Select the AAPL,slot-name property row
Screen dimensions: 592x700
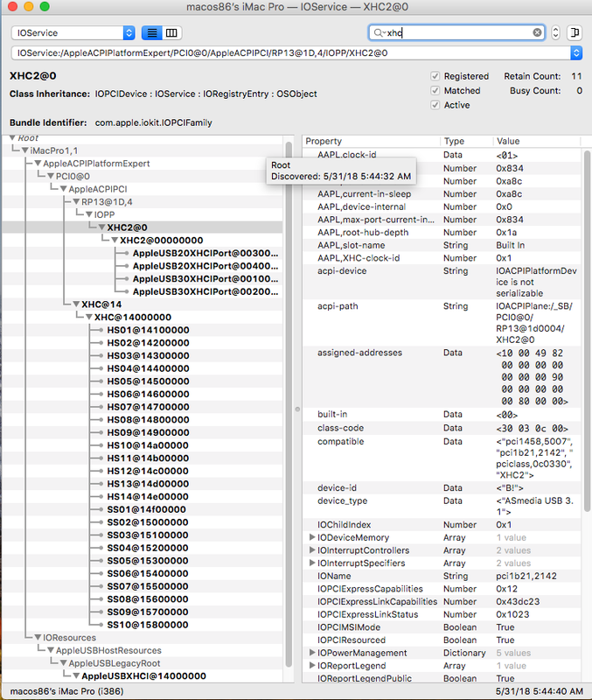click(x=442, y=245)
